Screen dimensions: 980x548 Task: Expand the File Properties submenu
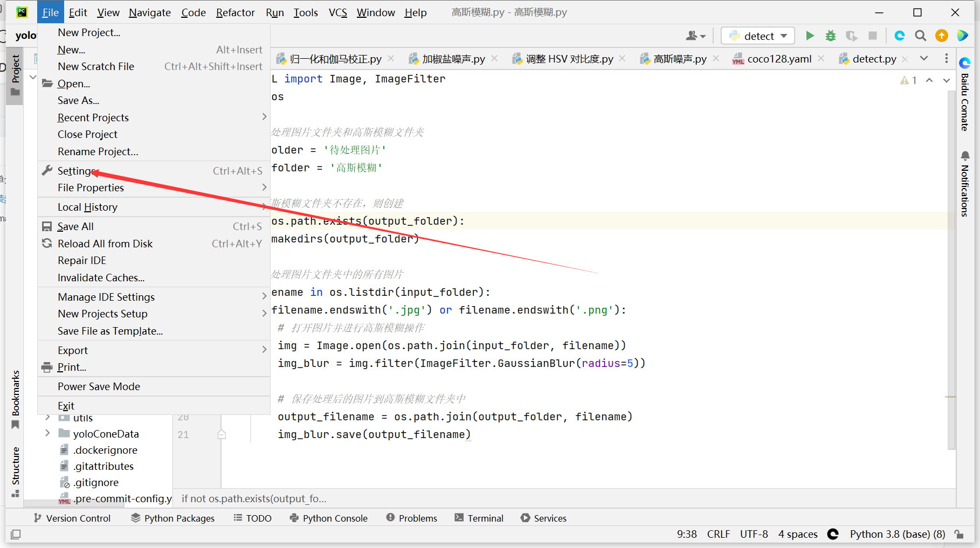click(154, 188)
